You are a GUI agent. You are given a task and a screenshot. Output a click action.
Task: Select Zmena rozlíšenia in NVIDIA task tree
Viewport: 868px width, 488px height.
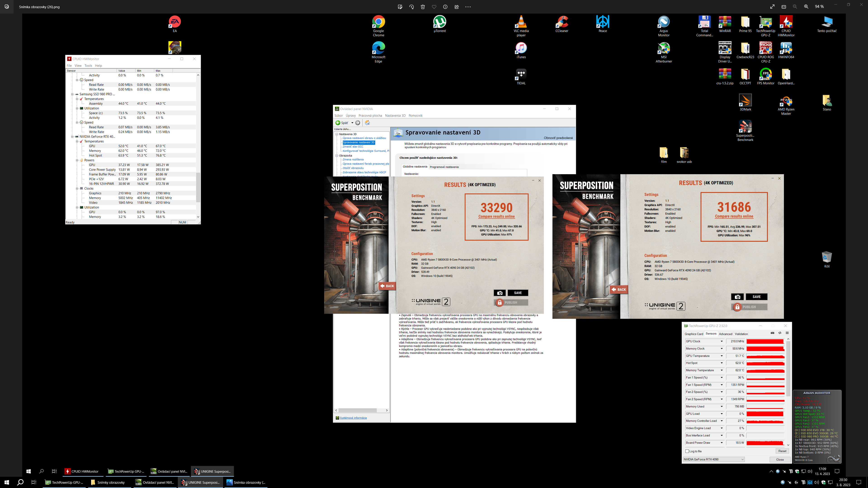tap(353, 160)
